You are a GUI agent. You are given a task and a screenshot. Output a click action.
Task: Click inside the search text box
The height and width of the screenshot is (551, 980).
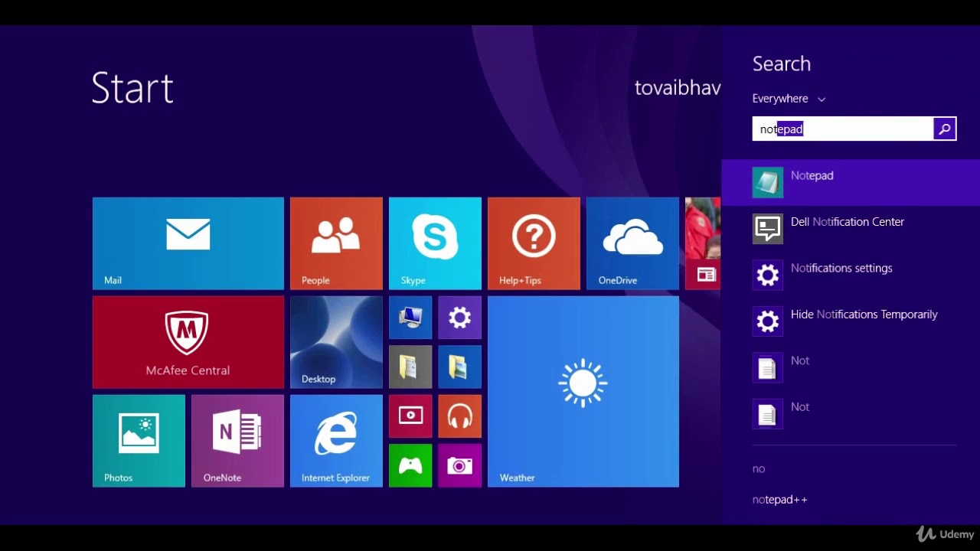843,129
